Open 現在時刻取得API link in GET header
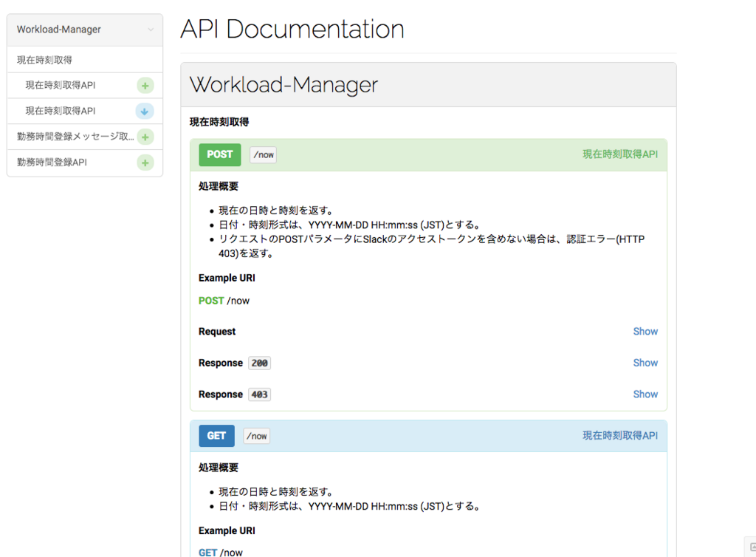The image size is (756, 557). [x=620, y=435]
